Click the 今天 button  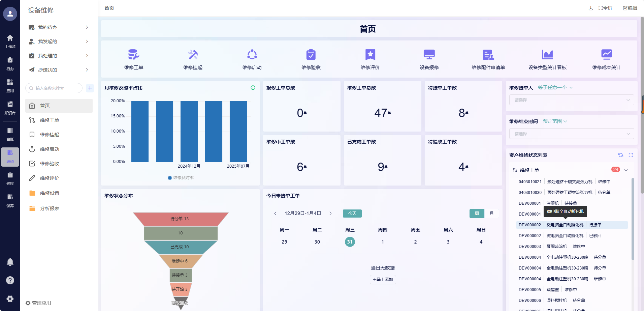[x=352, y=214]
